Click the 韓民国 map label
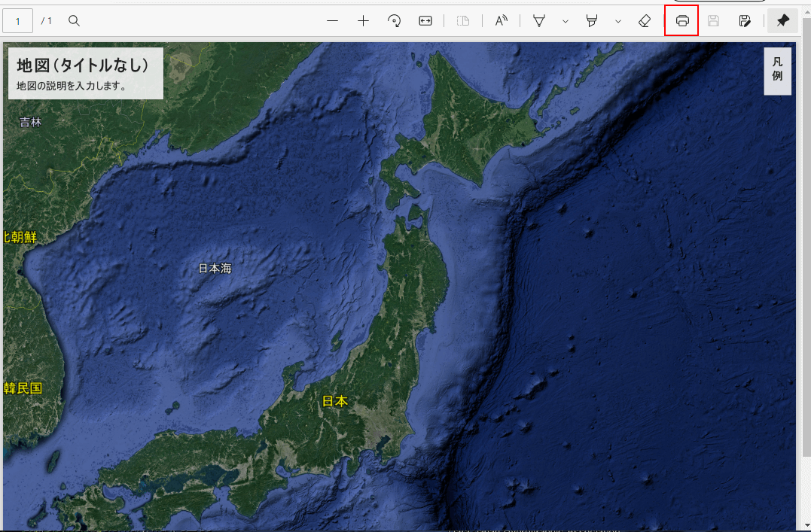Viewport: 811px width, 532px height. tap(23, 388)
